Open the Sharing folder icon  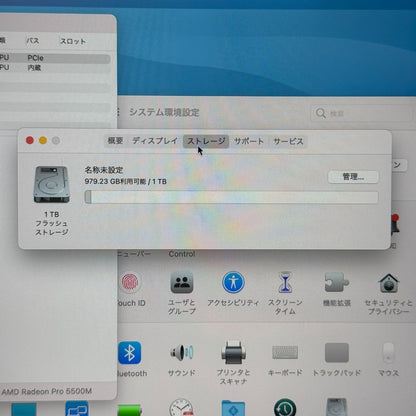point(233,408)
